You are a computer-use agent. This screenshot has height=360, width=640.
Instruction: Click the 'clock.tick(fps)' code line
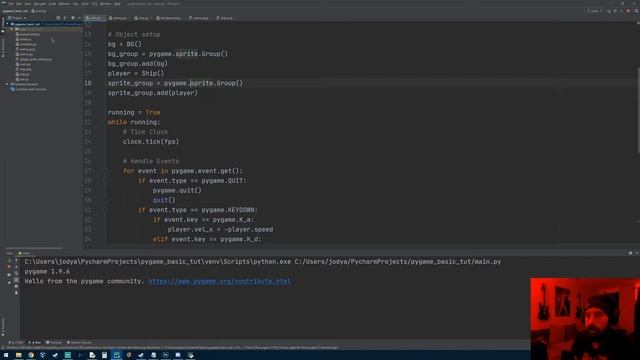(x=151, y=142)
